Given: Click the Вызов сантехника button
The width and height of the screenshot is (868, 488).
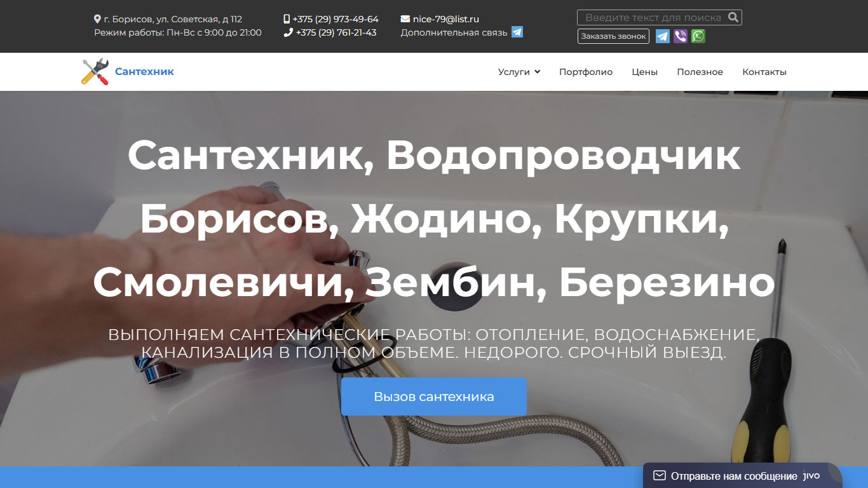Looking at the screenshot, I should click(x=434, y=396).
